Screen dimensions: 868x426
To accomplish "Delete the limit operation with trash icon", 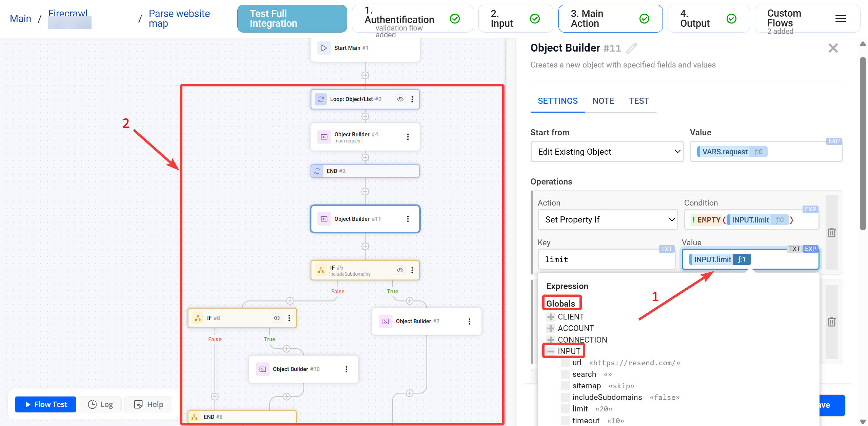I will [831, 233].
